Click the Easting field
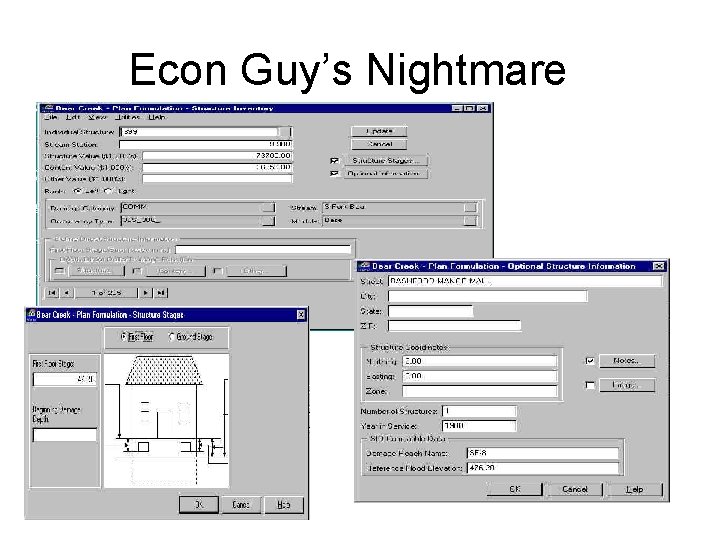 point(480,376)
